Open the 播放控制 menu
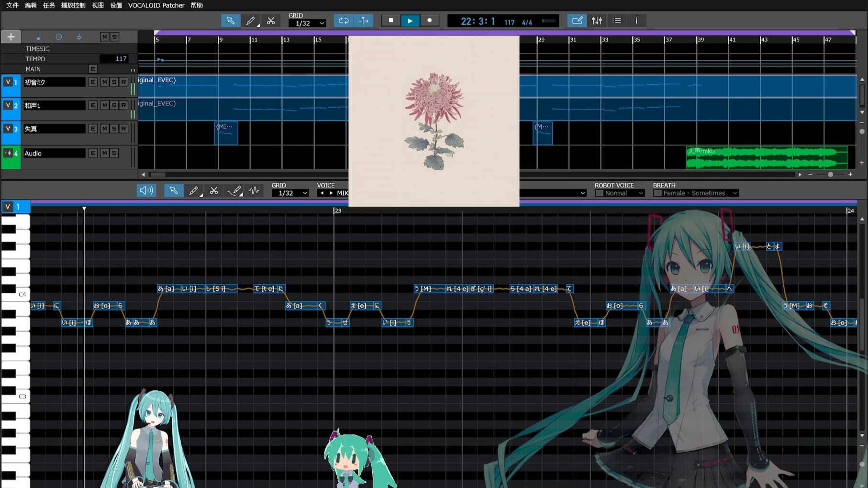The width and height of the screenshot is (868, 488). [73, 5]
